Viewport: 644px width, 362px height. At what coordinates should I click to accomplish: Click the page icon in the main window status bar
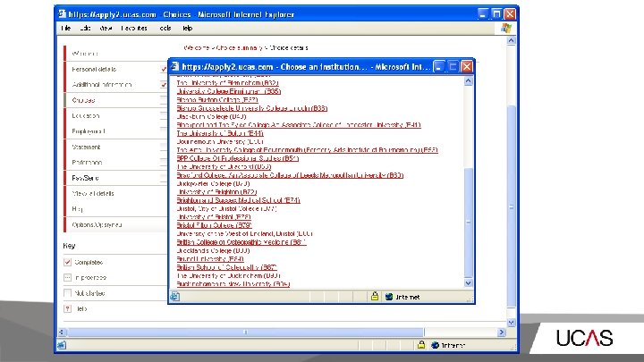(x=61, y=345)
